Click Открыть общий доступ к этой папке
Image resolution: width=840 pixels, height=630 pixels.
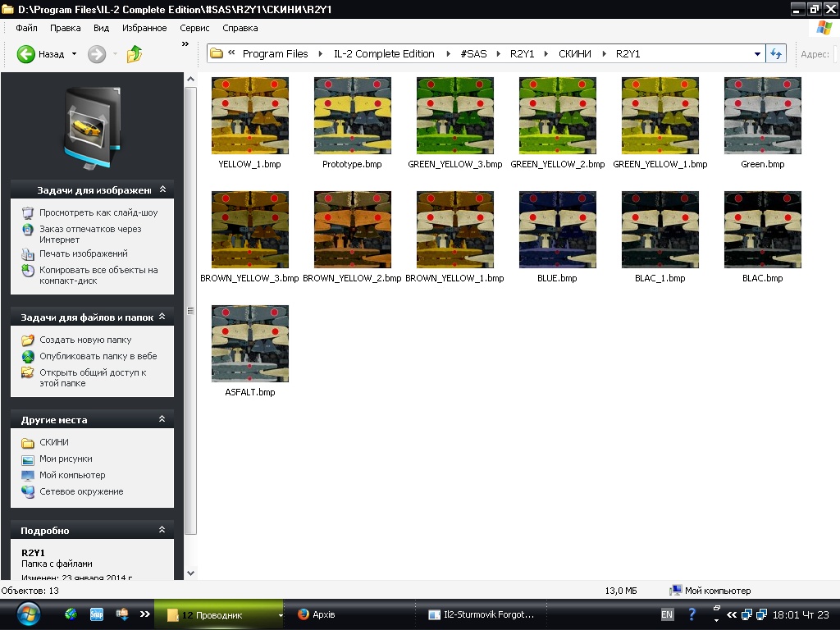pyautogui.click(x=93, y=377)
